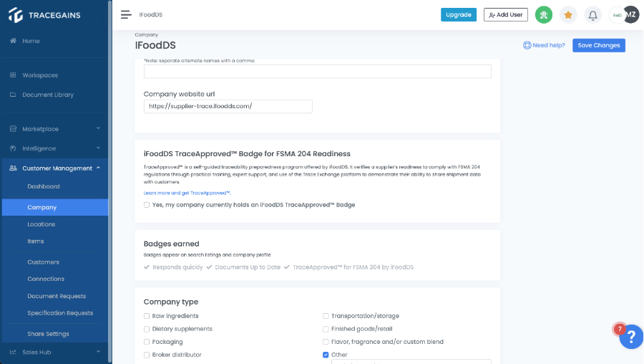Uncheck the Other company type
This screenshot has width=644, height=364.
[x=326, y=355]
